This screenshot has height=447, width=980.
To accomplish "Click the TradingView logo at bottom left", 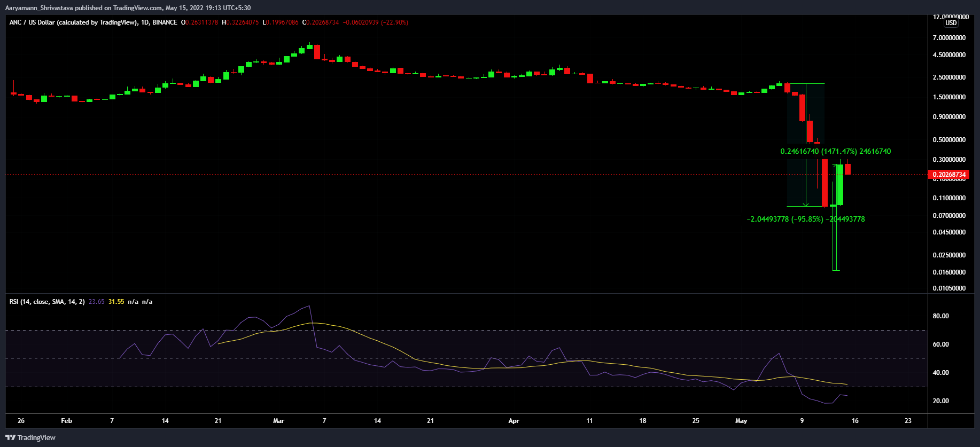I will (30, 437).
